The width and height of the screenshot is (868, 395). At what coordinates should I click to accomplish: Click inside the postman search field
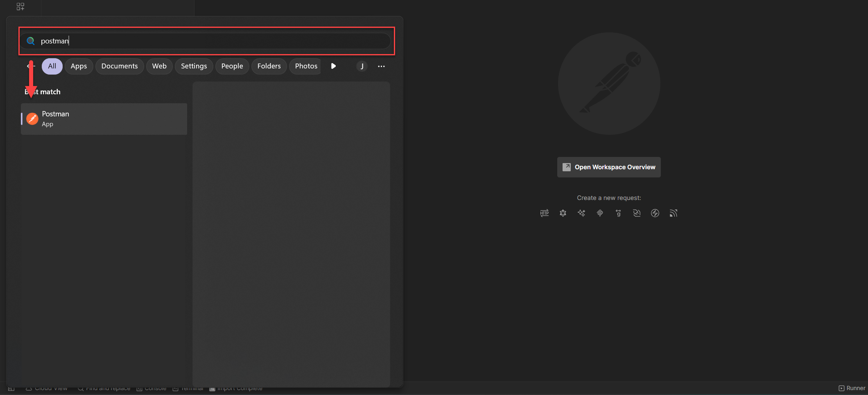[x=205, y=41]
